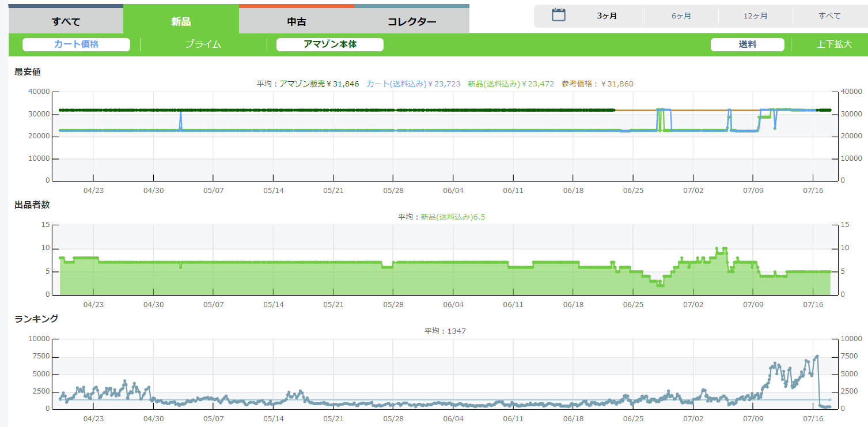Toggle the アマゾン本体 filter

point(330,44)
